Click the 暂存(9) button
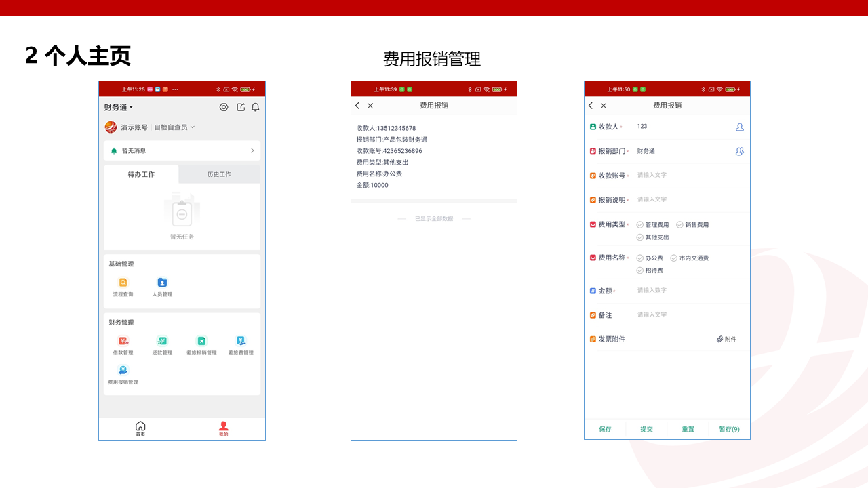The width and height of the screenshot is (868, 488). 729,429
